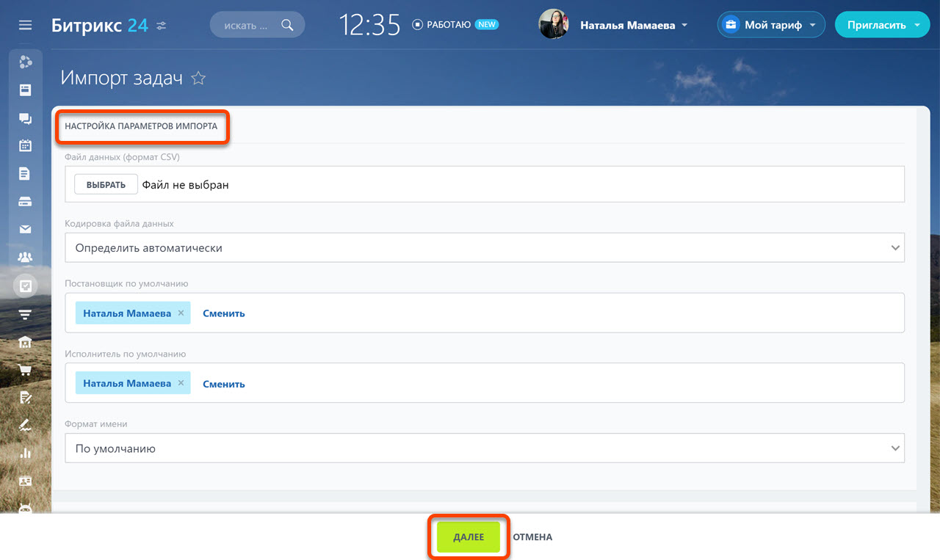This screenshot has width=940, height=560.
Task: Click the Формат имени label
Action: pos(96,424)
